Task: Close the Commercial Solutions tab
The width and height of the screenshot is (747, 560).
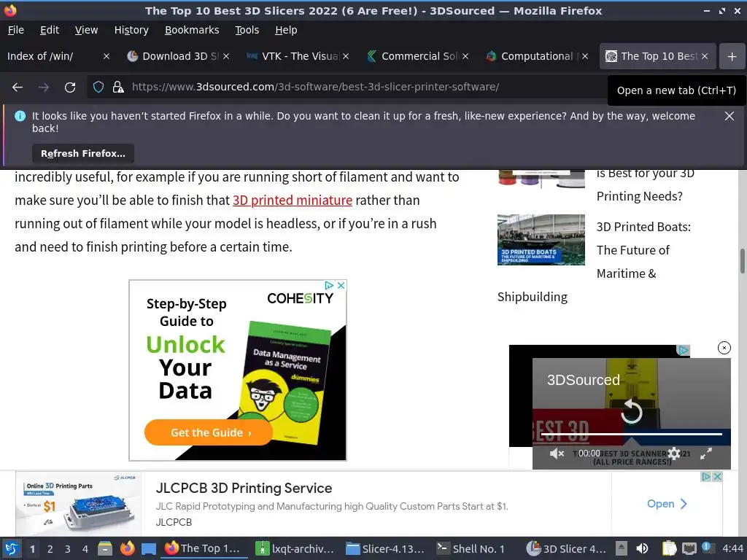Action: (x=465, y=56)
